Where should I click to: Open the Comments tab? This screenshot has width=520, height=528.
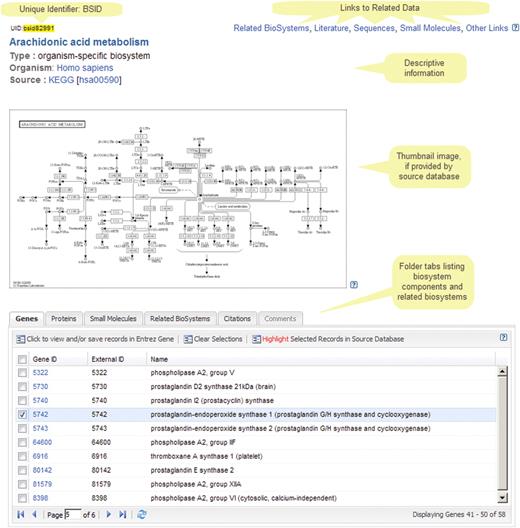point(280,319)
